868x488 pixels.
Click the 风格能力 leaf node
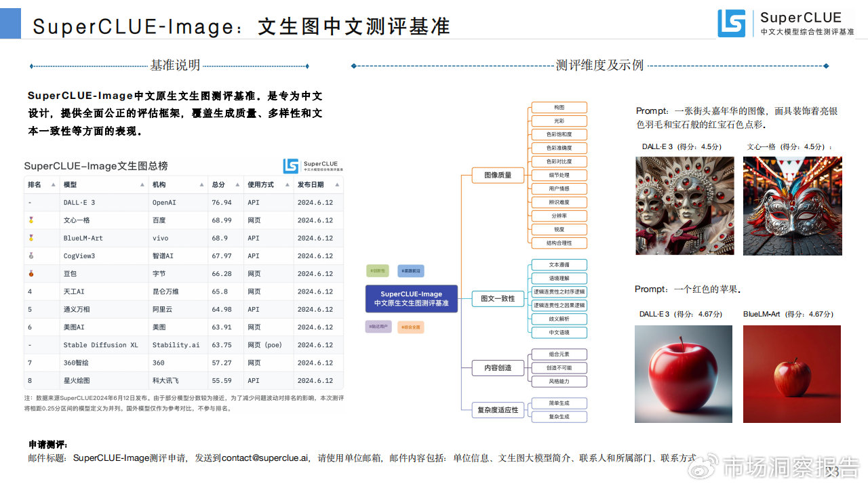coord(559,382)
